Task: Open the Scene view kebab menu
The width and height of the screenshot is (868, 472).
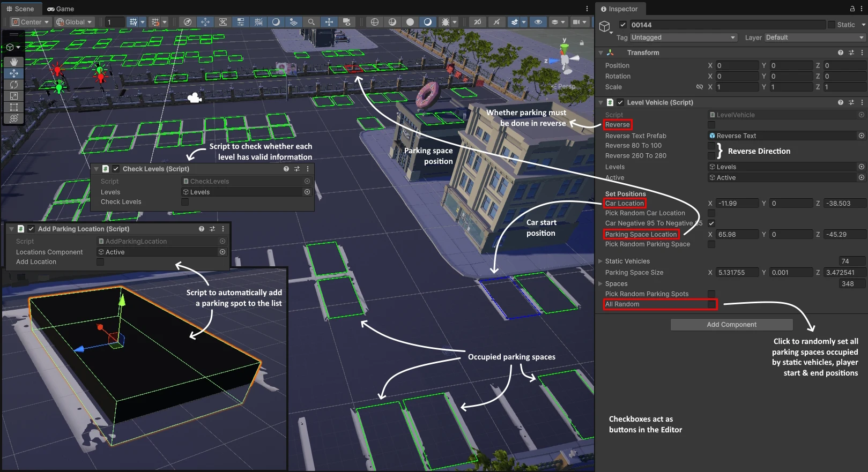Action: 587,9
